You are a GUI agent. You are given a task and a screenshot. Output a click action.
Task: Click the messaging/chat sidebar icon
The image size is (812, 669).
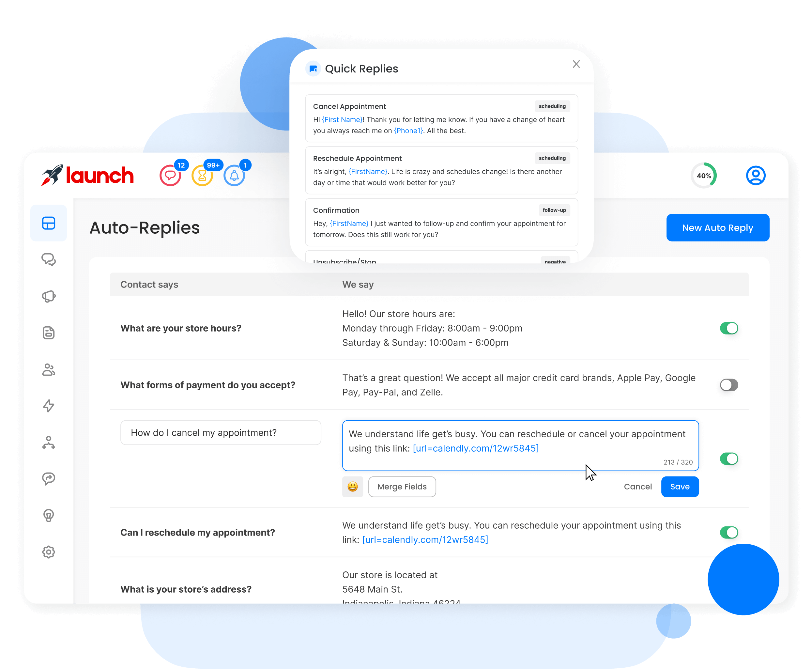49,259
